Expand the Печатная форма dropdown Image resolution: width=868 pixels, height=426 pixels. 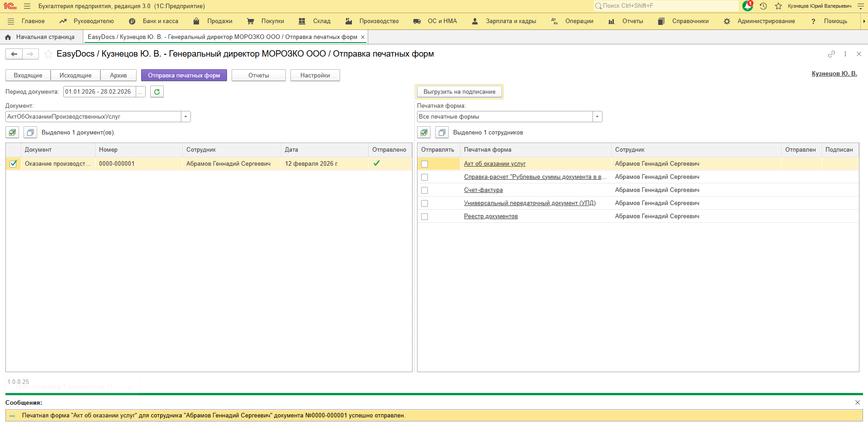point(597,117)
